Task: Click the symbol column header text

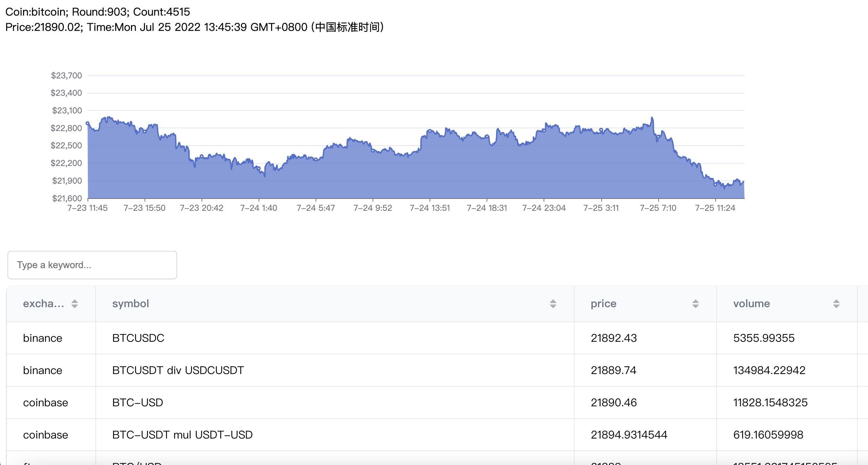Action: coord(131,303)
